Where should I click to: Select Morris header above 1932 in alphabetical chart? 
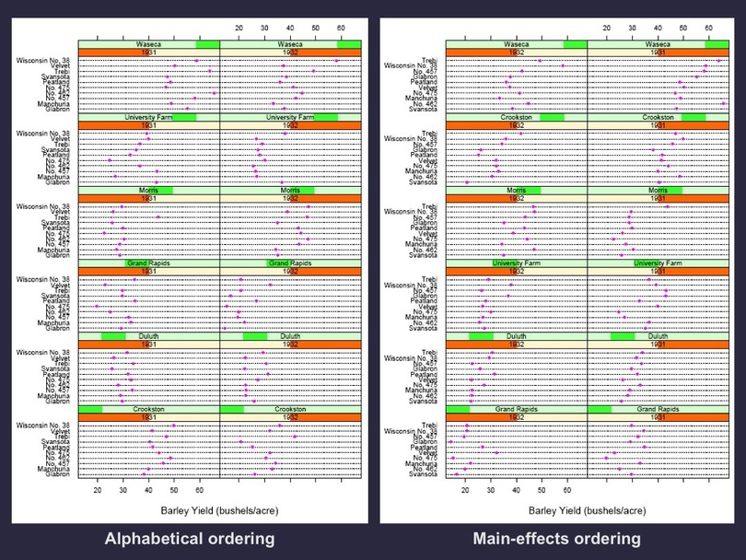click(x=290, y=191)
